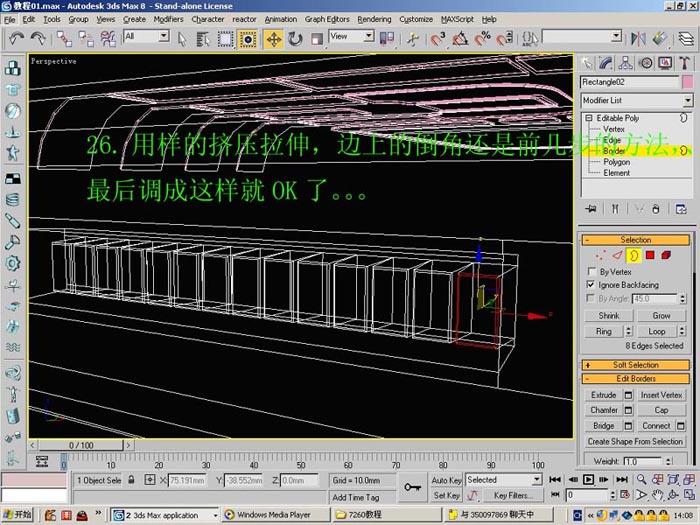This screenshot has width=700, height=525.
Task: Switch to the Modify command panel
Action: point(606,63)
